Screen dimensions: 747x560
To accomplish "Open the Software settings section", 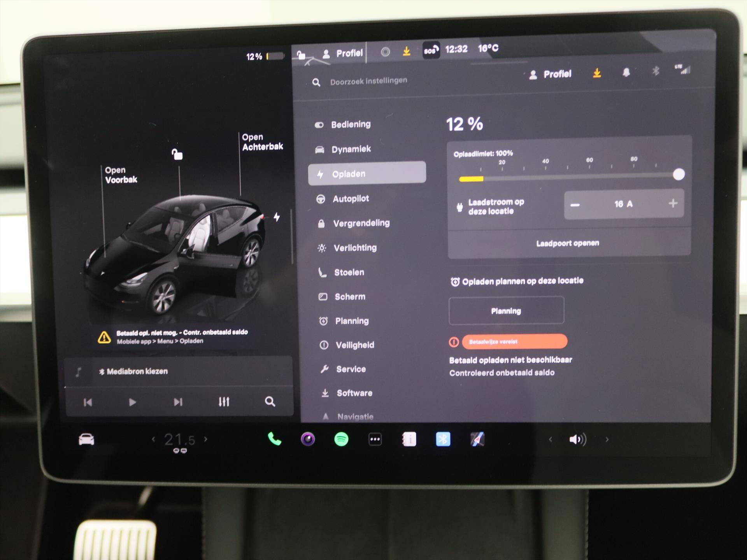I will (x=354, y=393).
